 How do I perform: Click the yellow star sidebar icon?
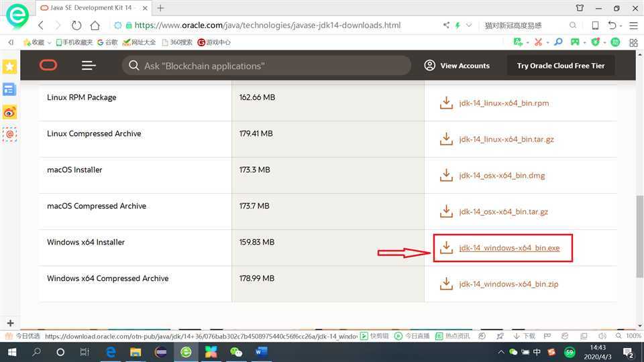pyautogui.click(x=10, y=66)
